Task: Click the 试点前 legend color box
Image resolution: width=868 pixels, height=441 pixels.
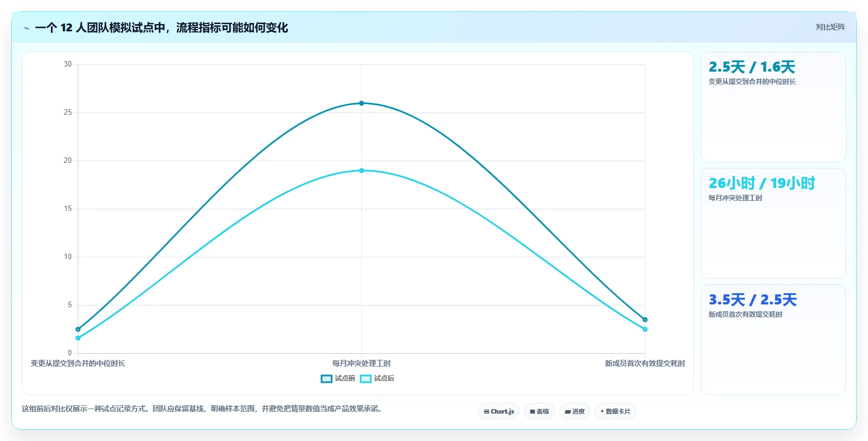Action: (326, 379)
